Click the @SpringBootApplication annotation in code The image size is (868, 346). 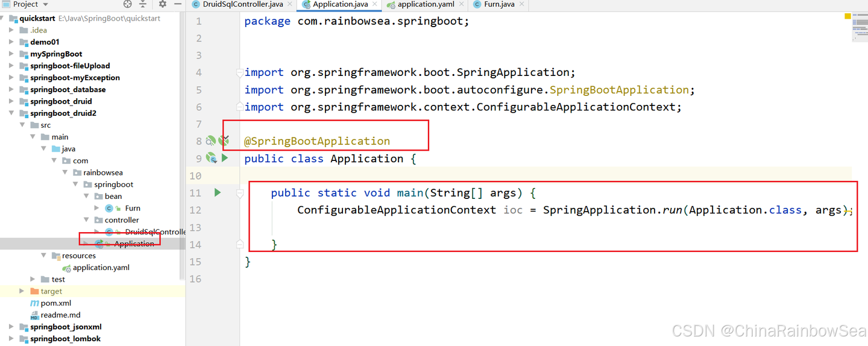click(317, 141)
